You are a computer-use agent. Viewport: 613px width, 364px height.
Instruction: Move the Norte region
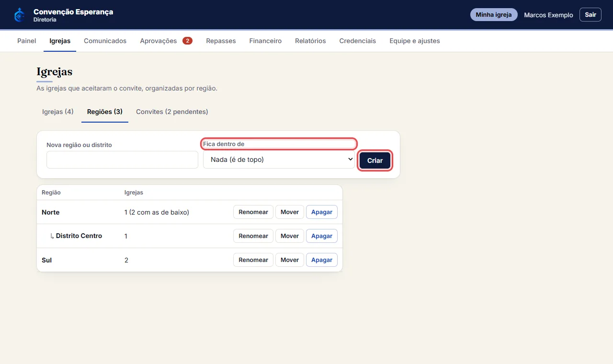290,212
